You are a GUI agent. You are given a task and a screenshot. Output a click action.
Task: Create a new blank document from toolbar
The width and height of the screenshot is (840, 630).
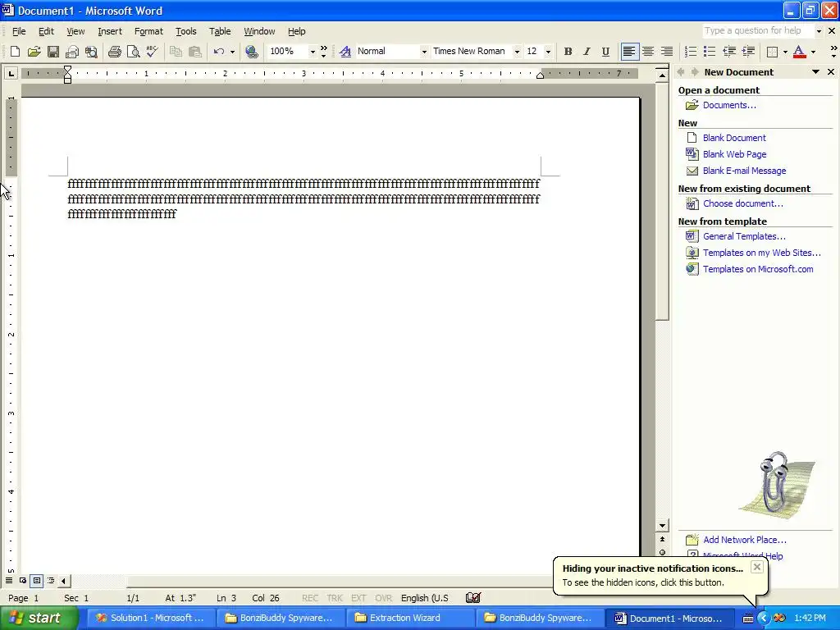[15, 52]
